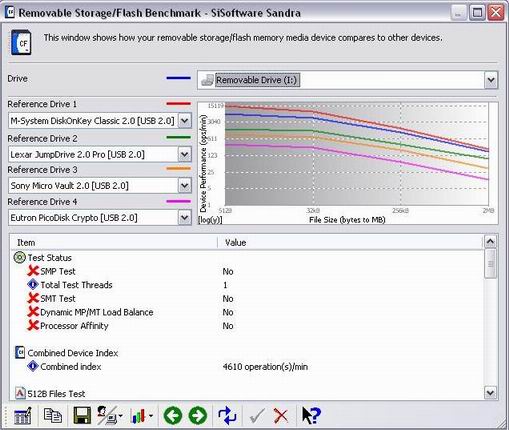Screen dimensions: 509x430
Task: Open dropdown arrow beside user/computer icon
Action: coord(120,416)
